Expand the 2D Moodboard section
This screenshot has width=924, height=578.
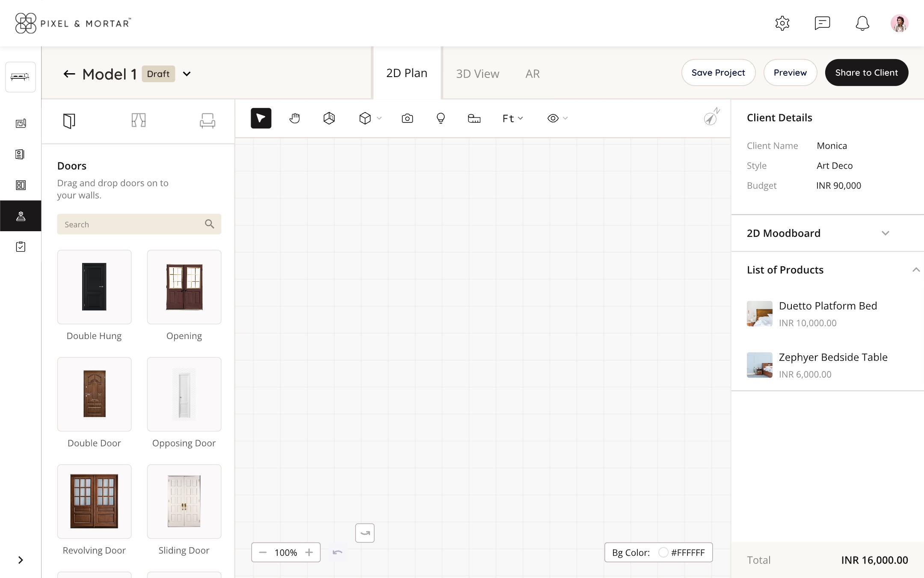pyautogui.click(x=885, y=233)
